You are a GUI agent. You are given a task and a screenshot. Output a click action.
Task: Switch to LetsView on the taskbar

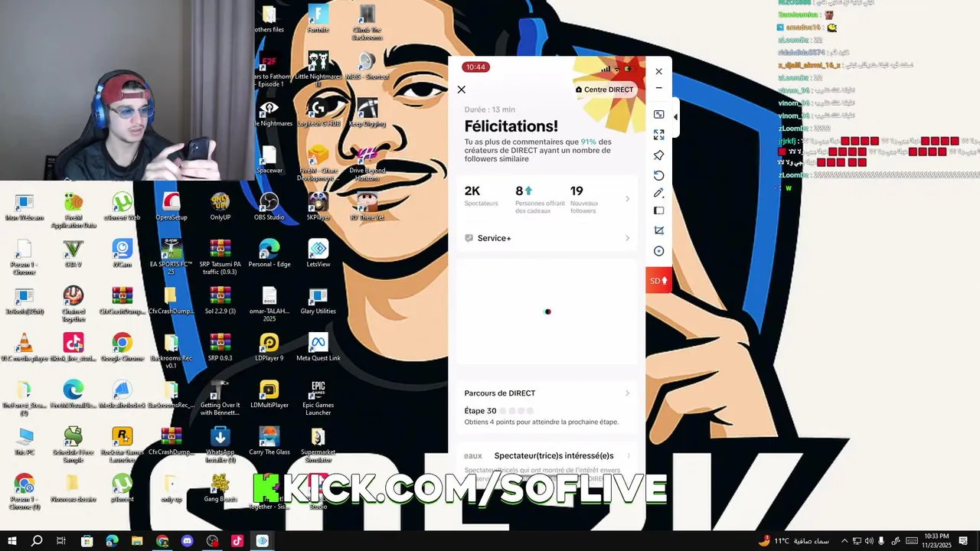(x=263, y=541)
